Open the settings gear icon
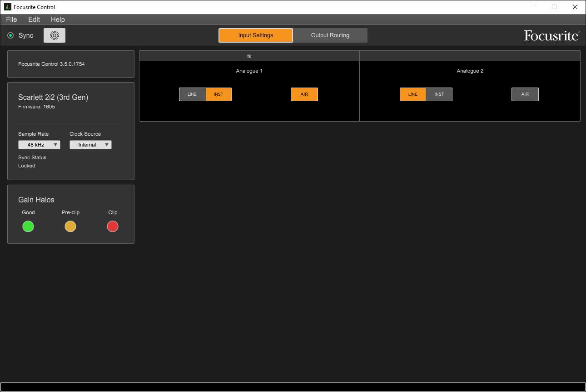 pos(55,35)
